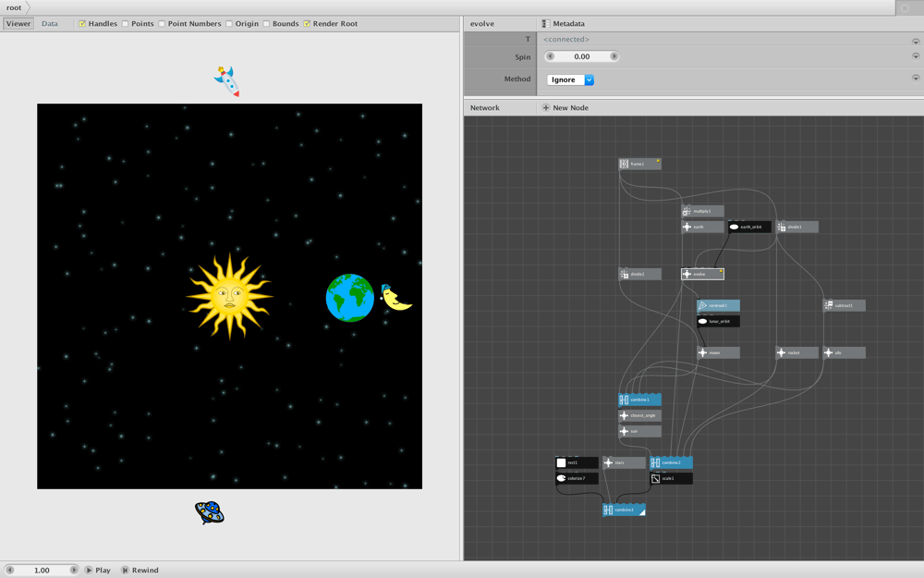
Task: Select the rendered combine3 node
Action: pyautogui.click(x=624, y=510)
